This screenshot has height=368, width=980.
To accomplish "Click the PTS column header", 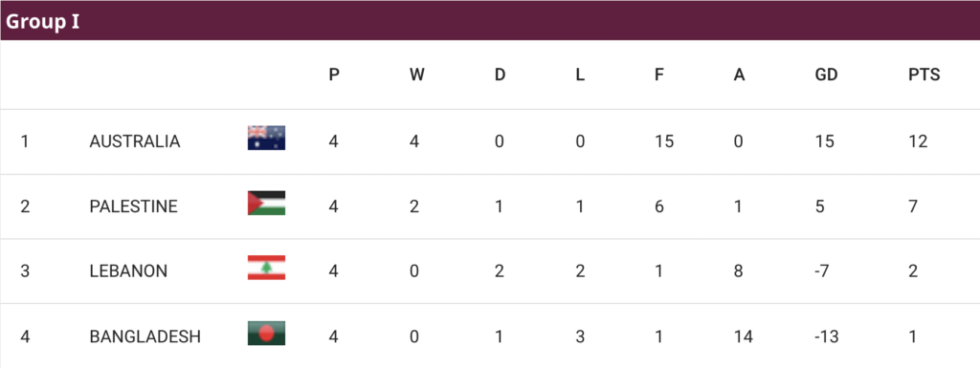I will pos(924,75).
